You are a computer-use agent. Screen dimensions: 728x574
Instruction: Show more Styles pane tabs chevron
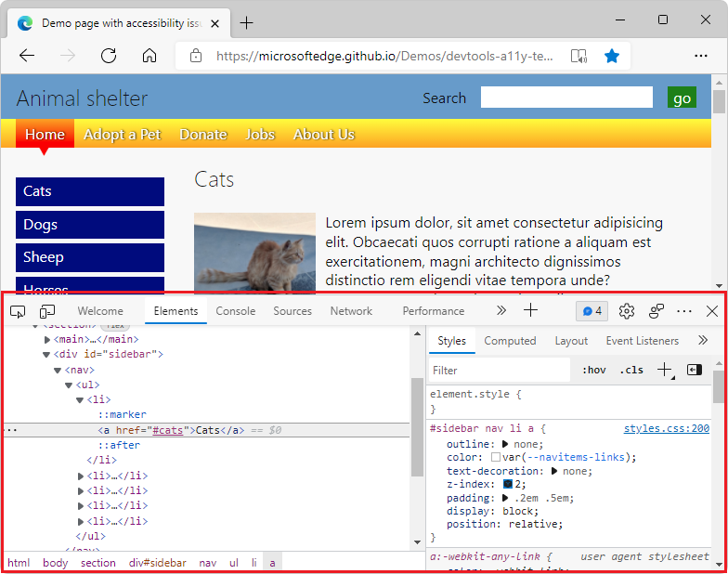click(x=703, y=340)
